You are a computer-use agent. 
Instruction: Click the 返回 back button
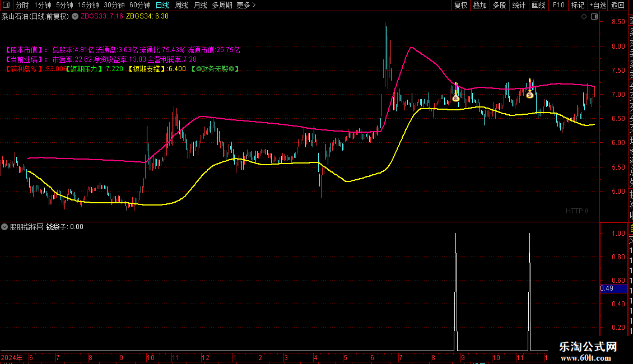[618, 5]
